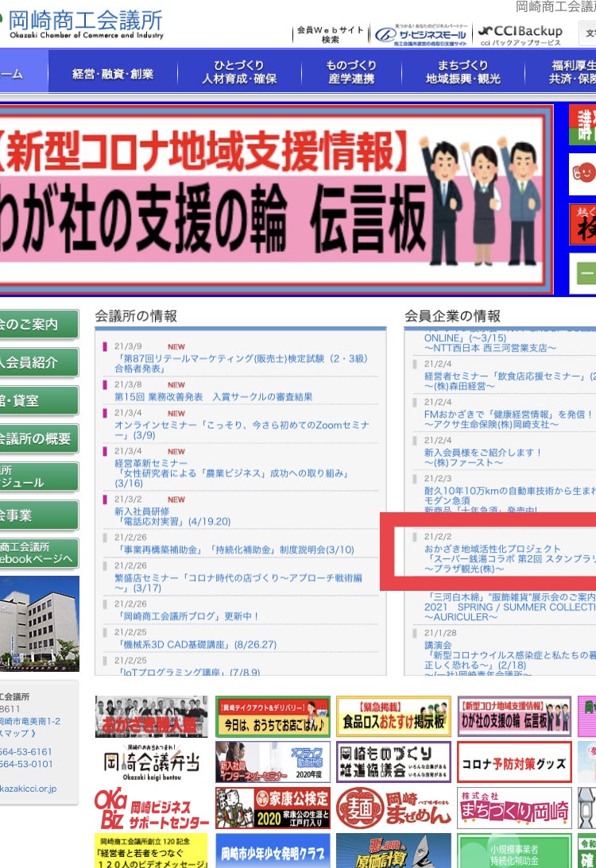The width and height of the screenshot is (596, 868).
Task: Select ひとづくり 人材育成・確保 in navigation bar
Action: coord(238,72)
